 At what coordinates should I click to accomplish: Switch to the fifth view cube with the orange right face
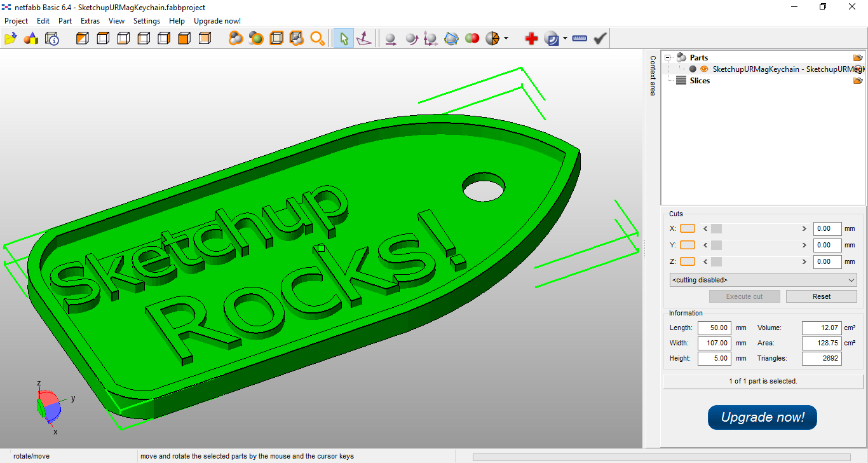point(164,39)
